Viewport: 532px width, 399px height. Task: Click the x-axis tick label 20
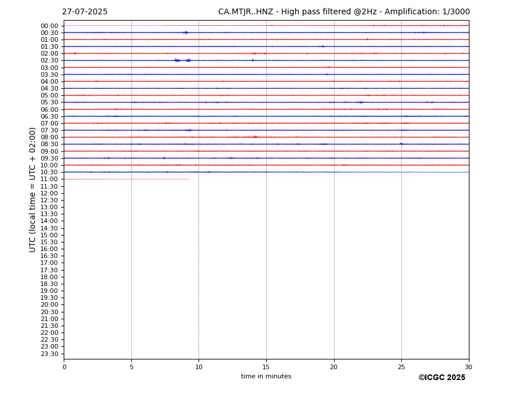click(x=334, y=367)
